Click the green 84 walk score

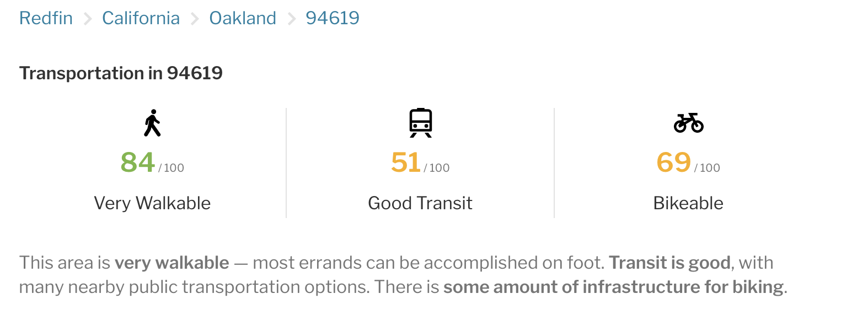point(138,162)
